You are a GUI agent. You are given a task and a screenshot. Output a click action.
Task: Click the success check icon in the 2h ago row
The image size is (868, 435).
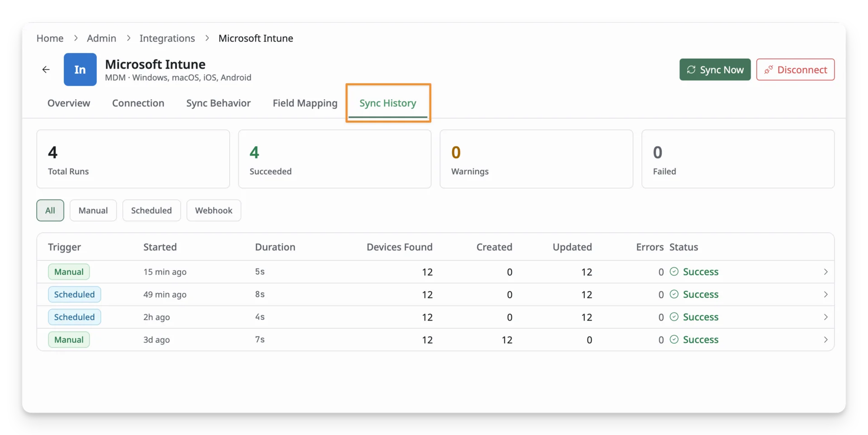tap(674, 317)
